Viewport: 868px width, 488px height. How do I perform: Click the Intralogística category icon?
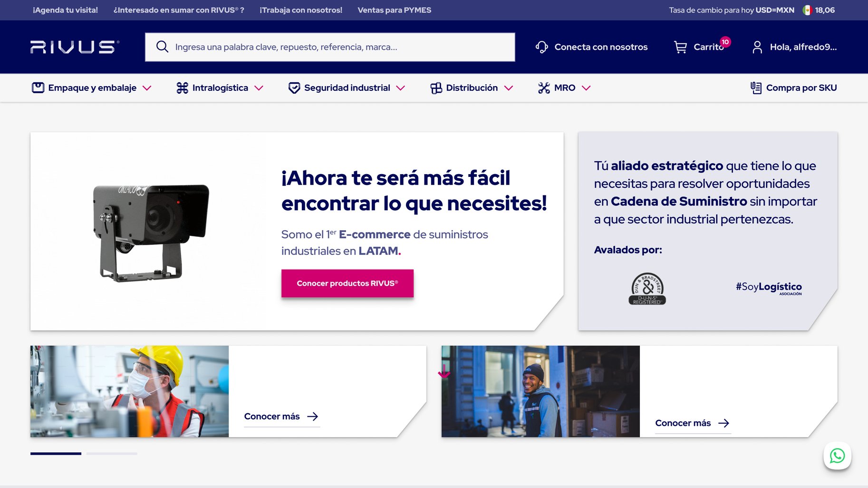tap(183, 88)
